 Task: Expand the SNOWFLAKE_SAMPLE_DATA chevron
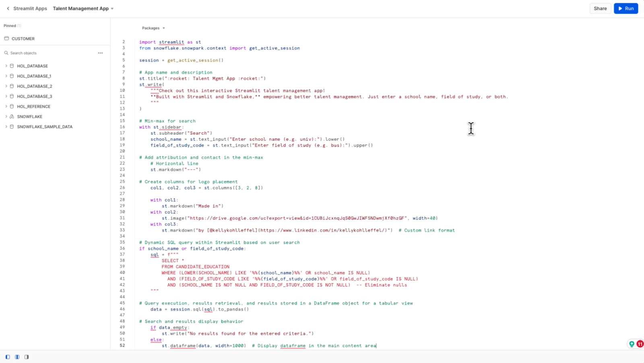coord(6,127)
